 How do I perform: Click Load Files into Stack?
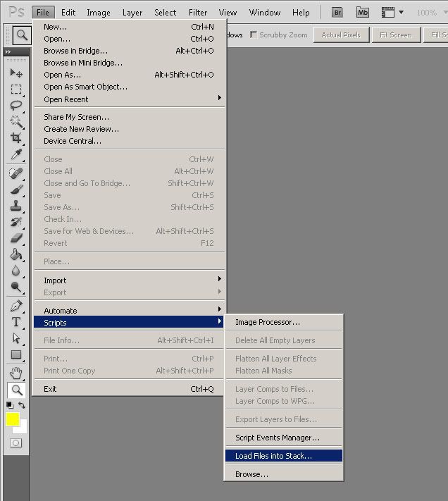(x=273, y=456)
